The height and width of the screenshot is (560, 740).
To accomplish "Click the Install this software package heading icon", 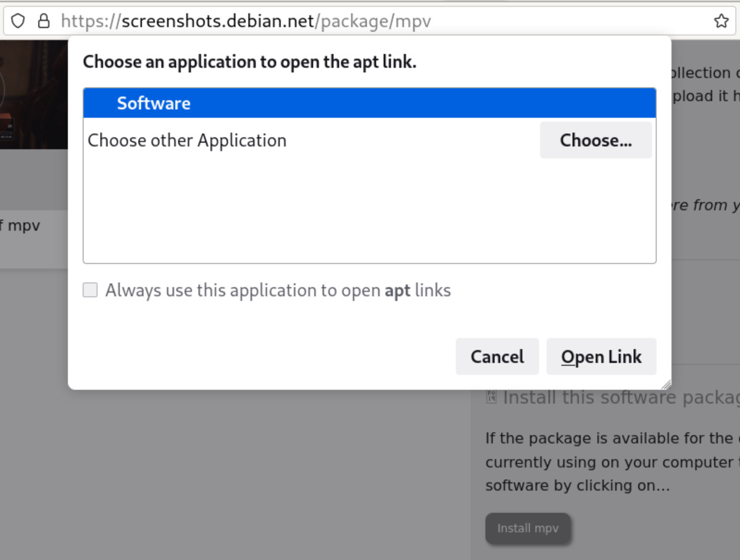I will click(491, 397).
